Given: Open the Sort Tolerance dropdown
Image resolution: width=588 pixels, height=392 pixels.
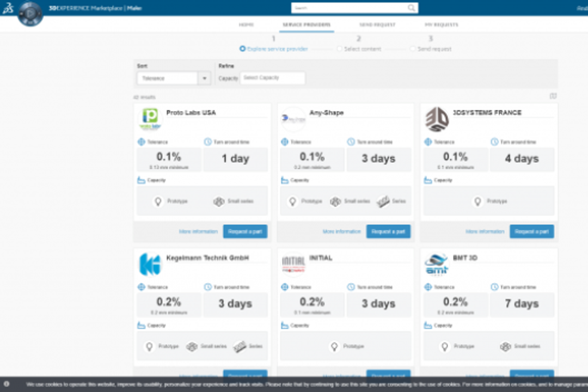Looking at the screenshot, I should click(174, 78).
